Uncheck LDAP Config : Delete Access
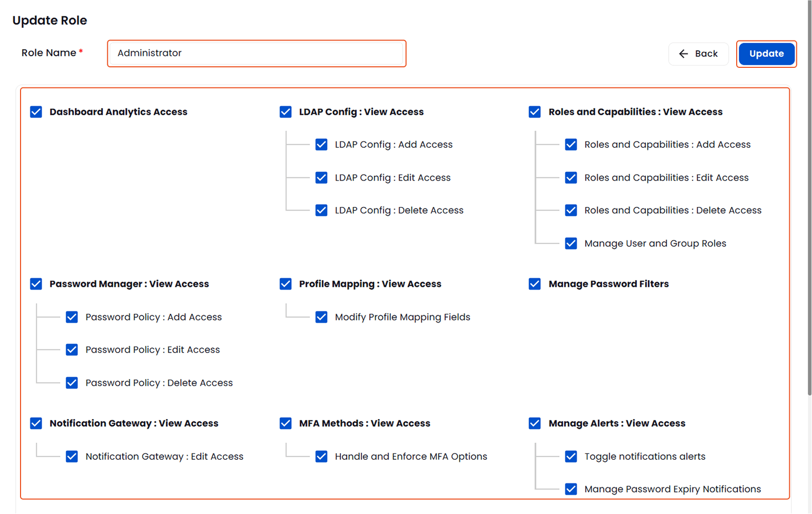Image resolution: width=812 pixels, height=514 pixels. point(321,210)
